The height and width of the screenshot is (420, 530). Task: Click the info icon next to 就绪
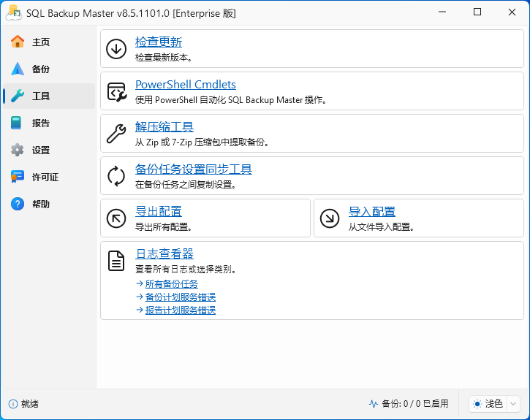point(13,404)
